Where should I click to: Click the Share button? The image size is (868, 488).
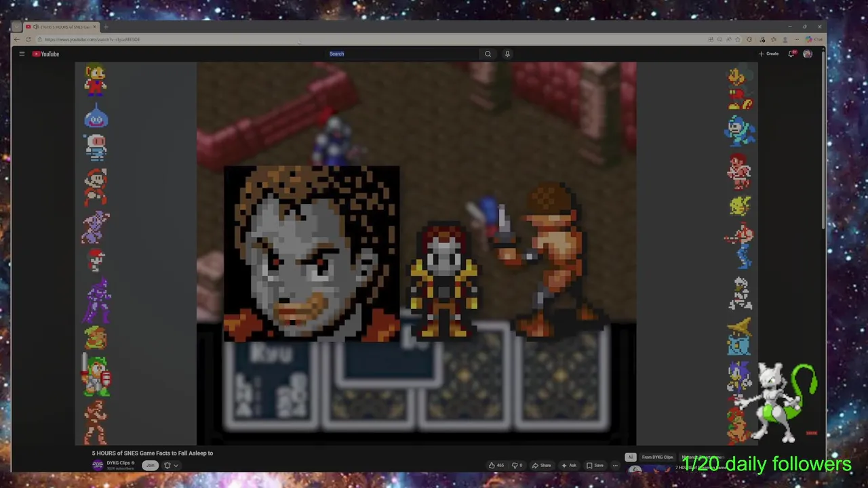tap(541, 466)
